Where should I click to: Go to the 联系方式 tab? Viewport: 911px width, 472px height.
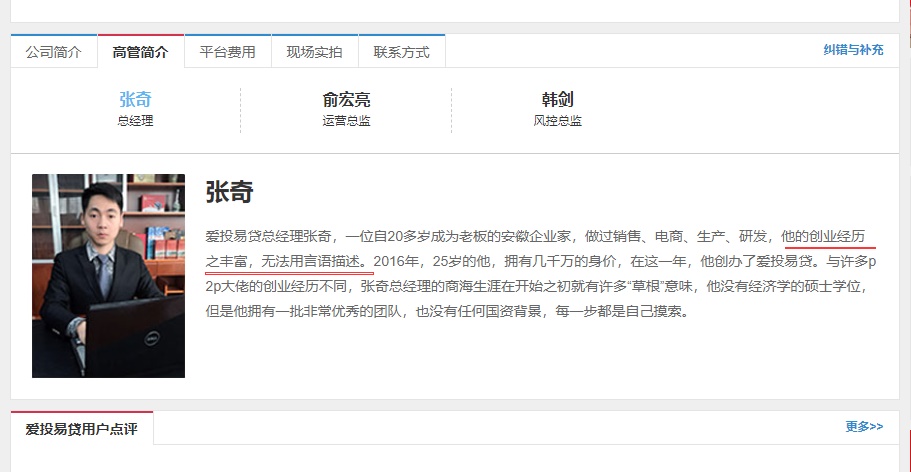click(x=401, y=52)
